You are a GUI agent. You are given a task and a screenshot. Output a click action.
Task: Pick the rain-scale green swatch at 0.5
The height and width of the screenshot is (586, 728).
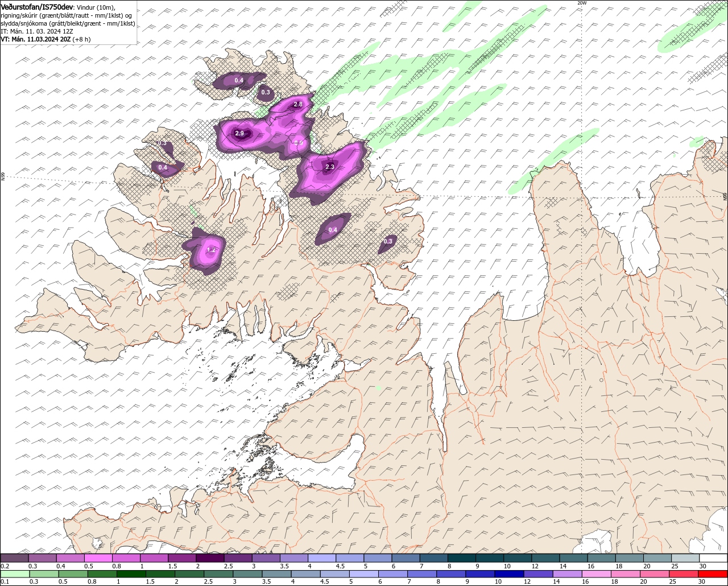(x=73, y=574)
